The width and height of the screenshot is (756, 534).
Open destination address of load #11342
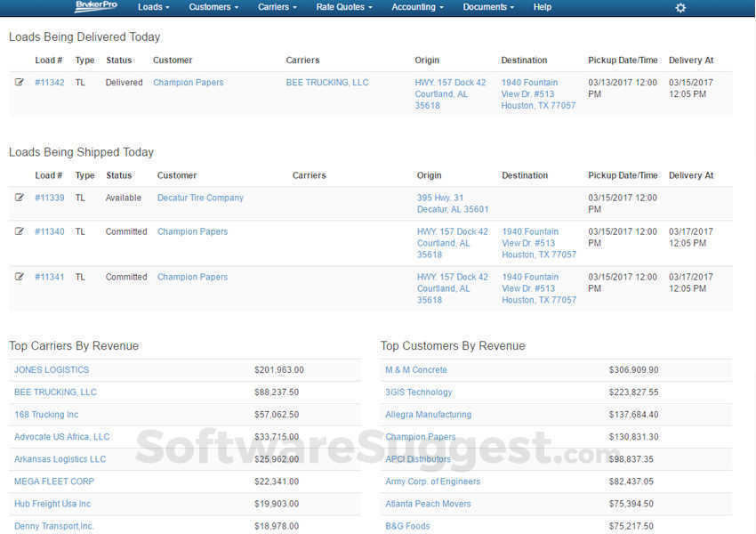(538, 94)
